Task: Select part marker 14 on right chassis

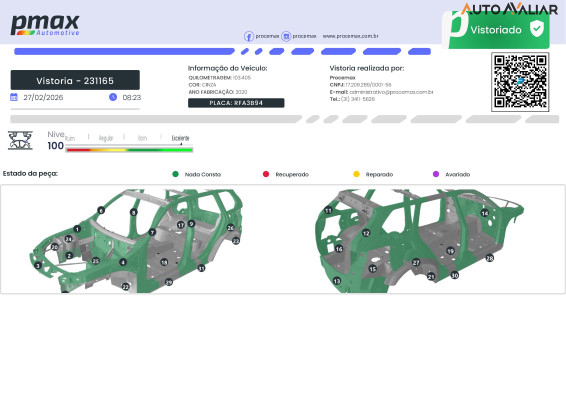Action: [485, 213]
